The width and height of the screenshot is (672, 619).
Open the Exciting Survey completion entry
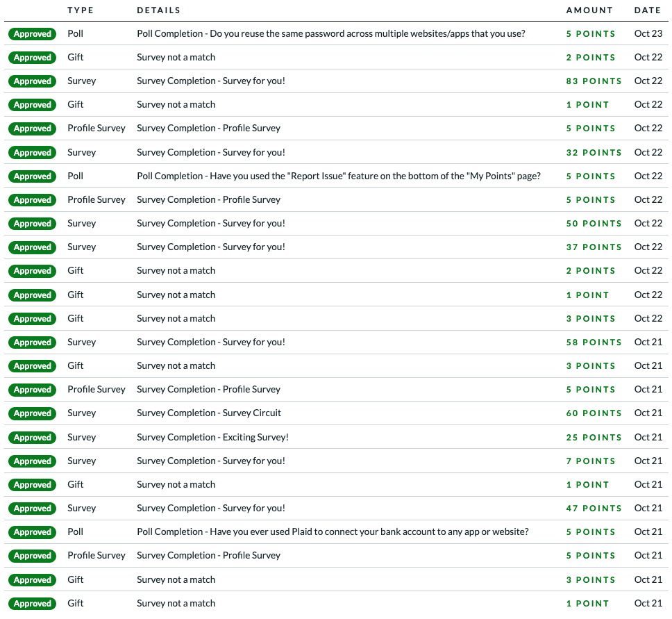tap(212, 437)
